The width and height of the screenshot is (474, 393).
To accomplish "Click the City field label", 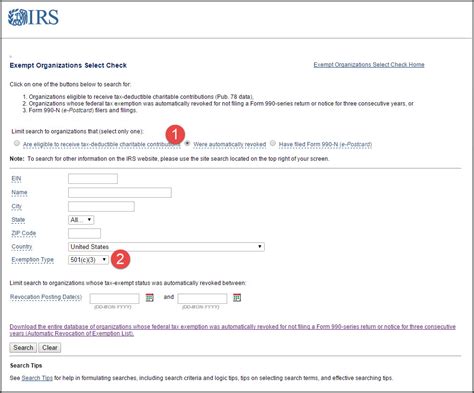I will [16, 206].
